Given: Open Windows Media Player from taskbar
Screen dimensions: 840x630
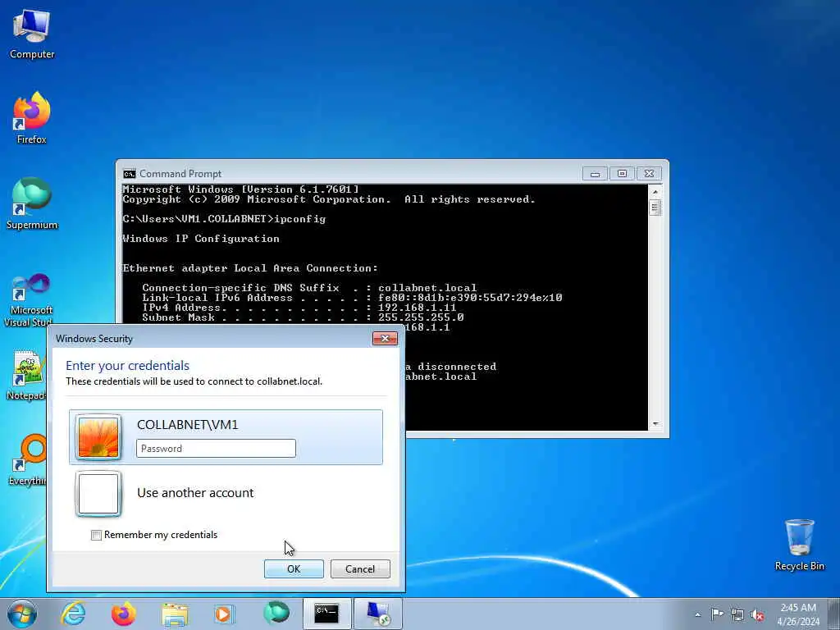Looking at the screenshot, I should pyautogui.click(x=223, y=614).
